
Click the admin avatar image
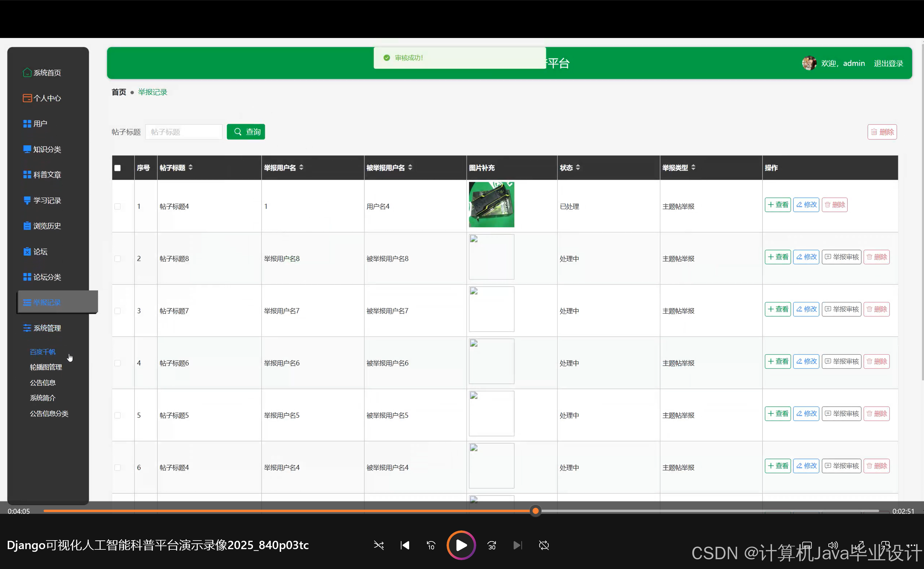[809, 63]
